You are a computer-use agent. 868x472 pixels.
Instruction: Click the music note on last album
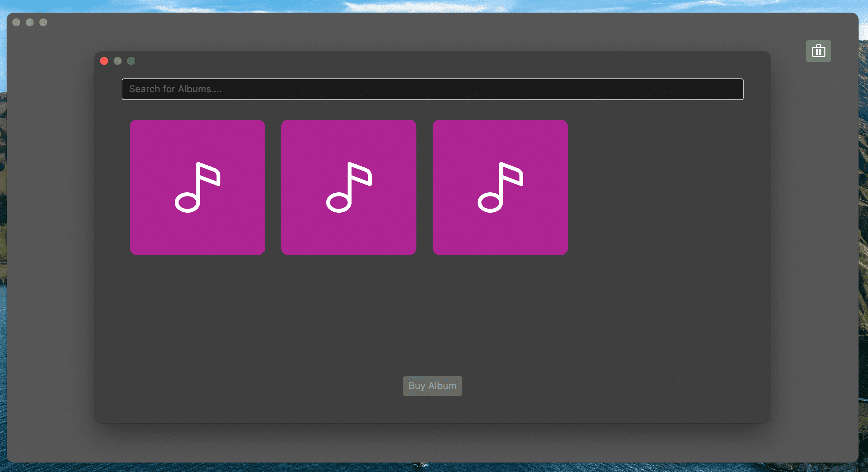[x=501, y=187]
